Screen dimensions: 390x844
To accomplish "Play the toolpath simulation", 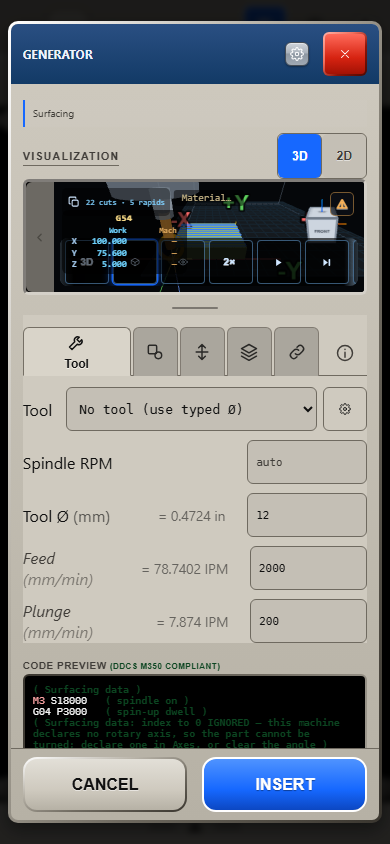I will (x=279, y=262).
